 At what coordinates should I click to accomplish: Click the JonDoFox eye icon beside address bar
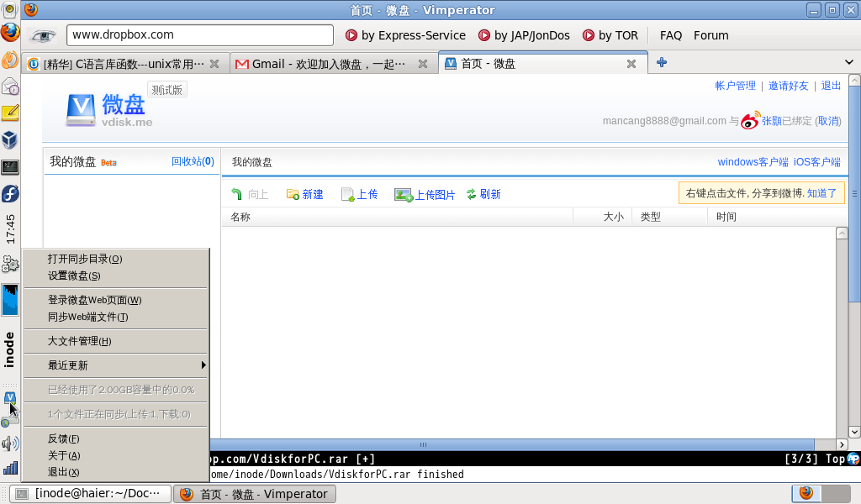pos(44,35)
